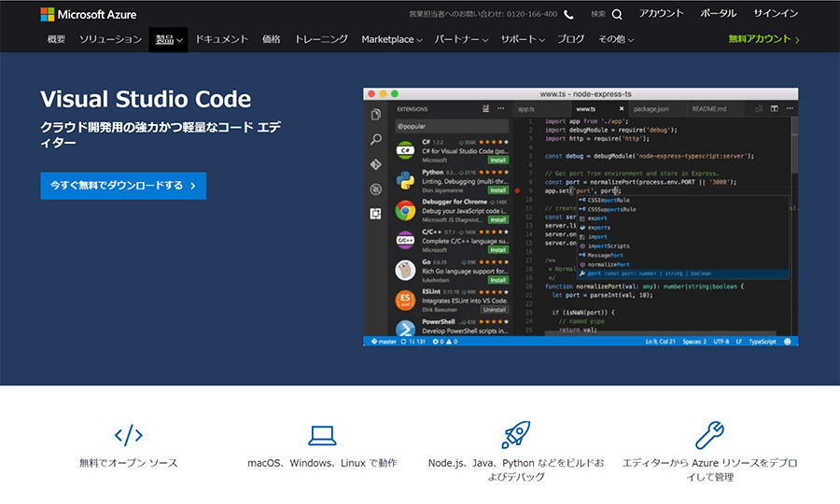Image resolution: width=840 pixels, height=504 pixels.
Task: Click the ポータル link
Action: click(x=719, y=14)
